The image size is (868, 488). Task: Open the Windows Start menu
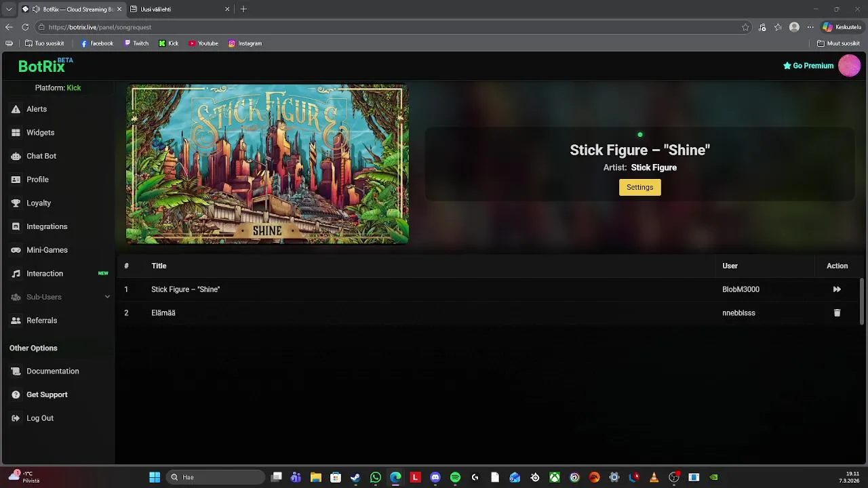click(155, 477)
